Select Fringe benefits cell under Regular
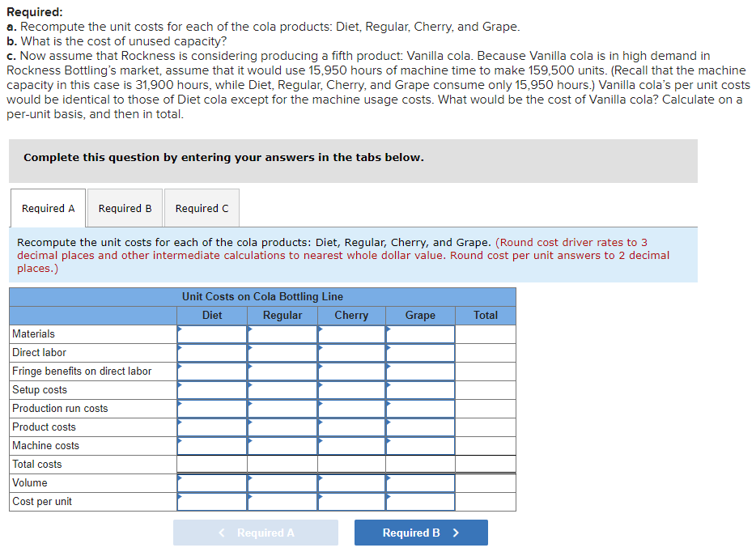Image resolution: width=756 pixels, height=552 pixels. point(282,372)
